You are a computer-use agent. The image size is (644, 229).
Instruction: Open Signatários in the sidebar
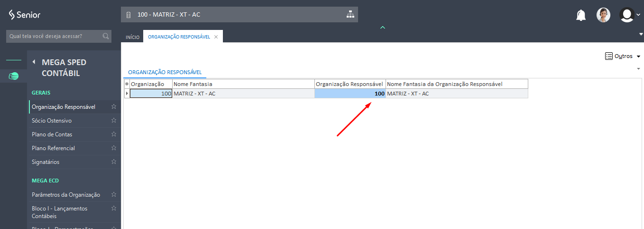(x=46, y=162)
